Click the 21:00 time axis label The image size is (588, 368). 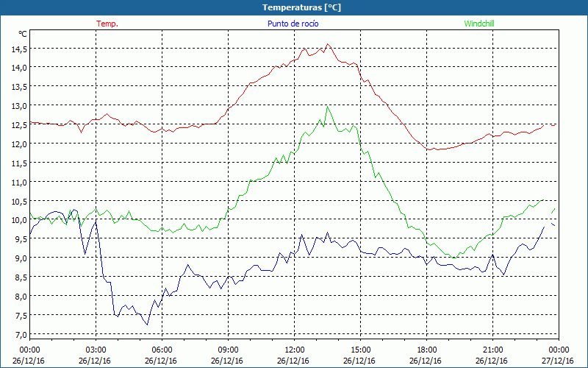(x=492, y=350)
